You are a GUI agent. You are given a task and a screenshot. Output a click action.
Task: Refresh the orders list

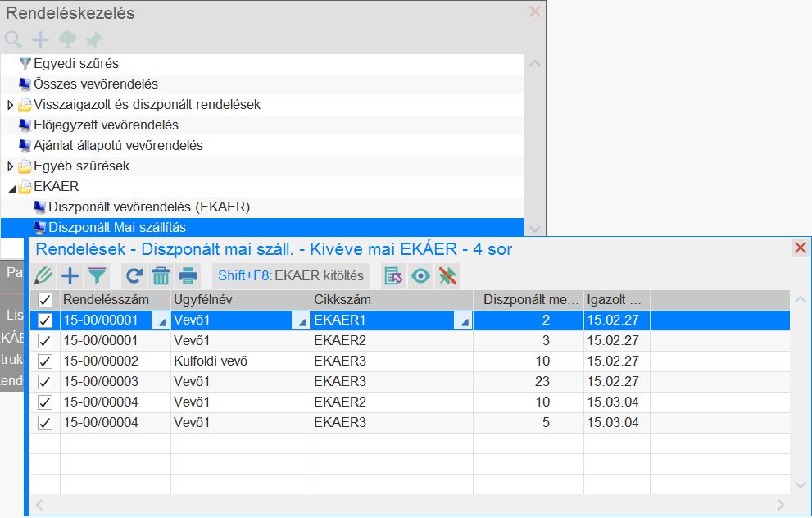click(x=134, y=276)
